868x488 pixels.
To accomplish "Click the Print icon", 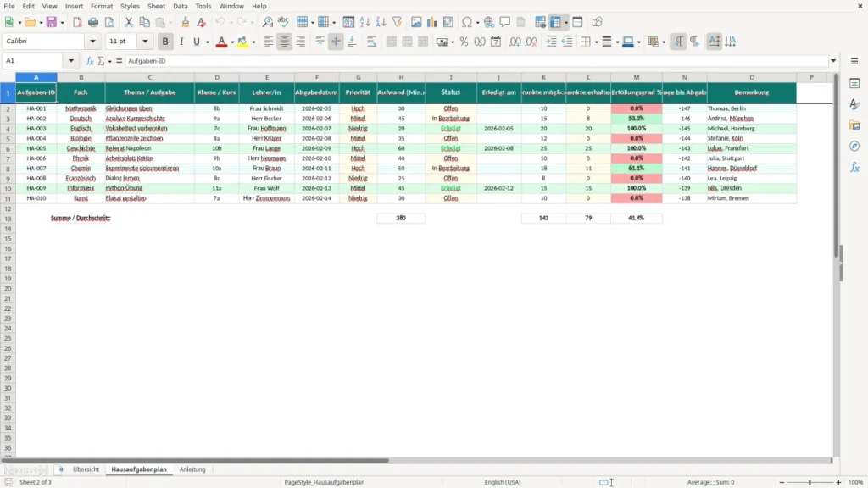I will tap(93, 22).
